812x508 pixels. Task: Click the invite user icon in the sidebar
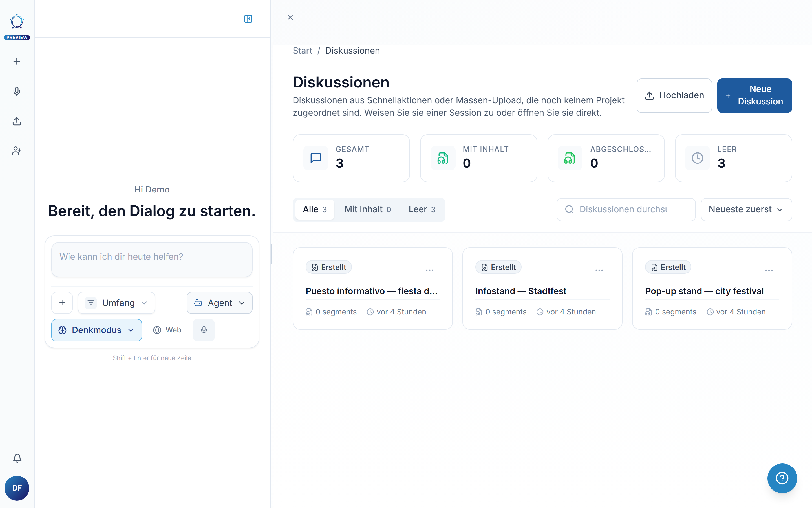point(17,151)
